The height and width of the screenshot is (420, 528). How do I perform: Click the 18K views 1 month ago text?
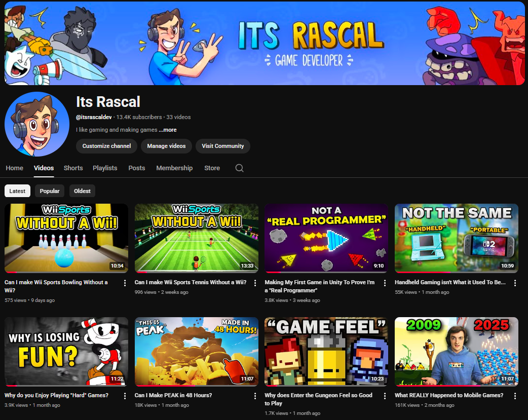(x=162, y=405)
